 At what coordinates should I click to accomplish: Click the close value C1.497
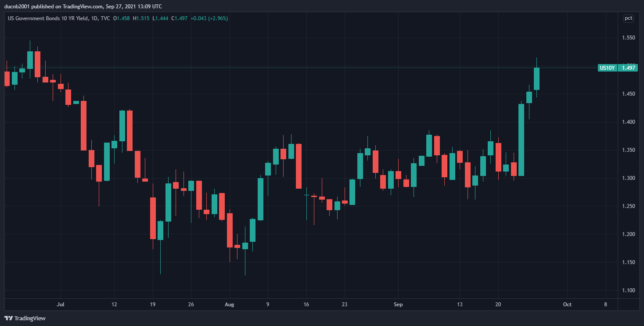coord(180,18)
